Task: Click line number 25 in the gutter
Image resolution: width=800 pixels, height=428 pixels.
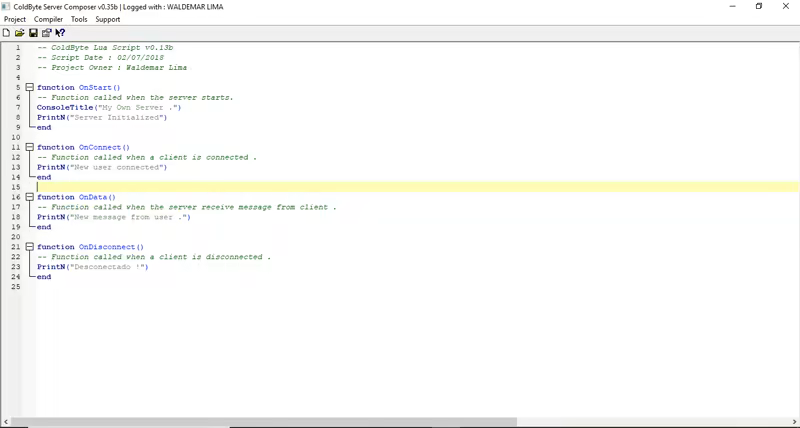Action: 16,287
